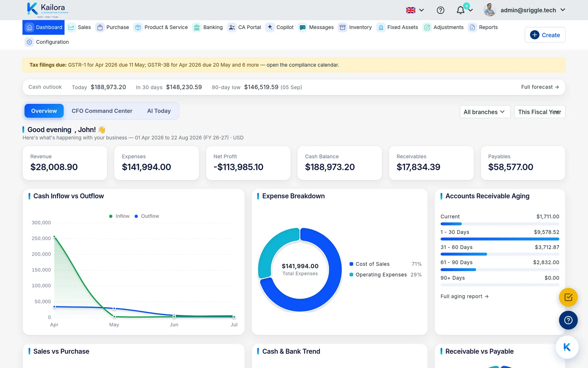Click the admin profile avatar
This screenshot has height=368, width=588.
pos(490,10)
